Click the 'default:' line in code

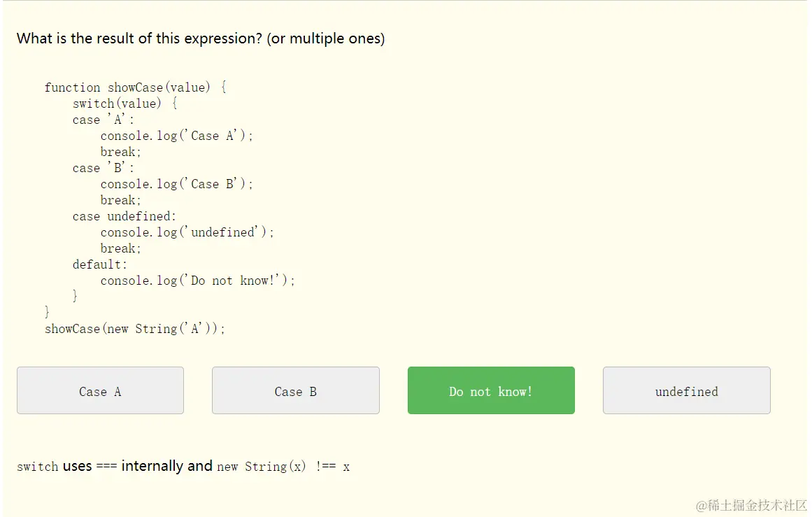click(100, 264)
